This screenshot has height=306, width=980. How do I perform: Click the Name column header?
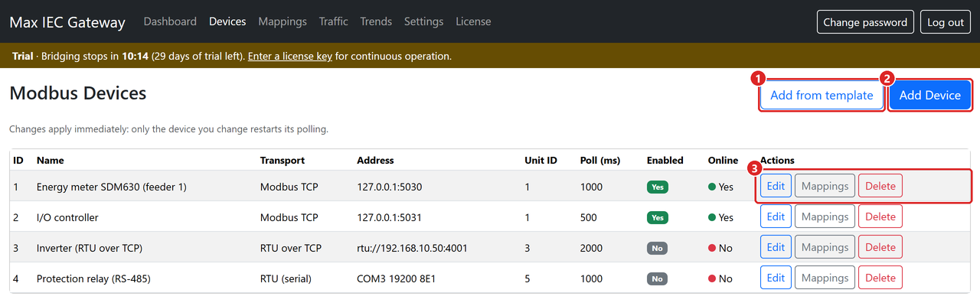coord(50,161)
